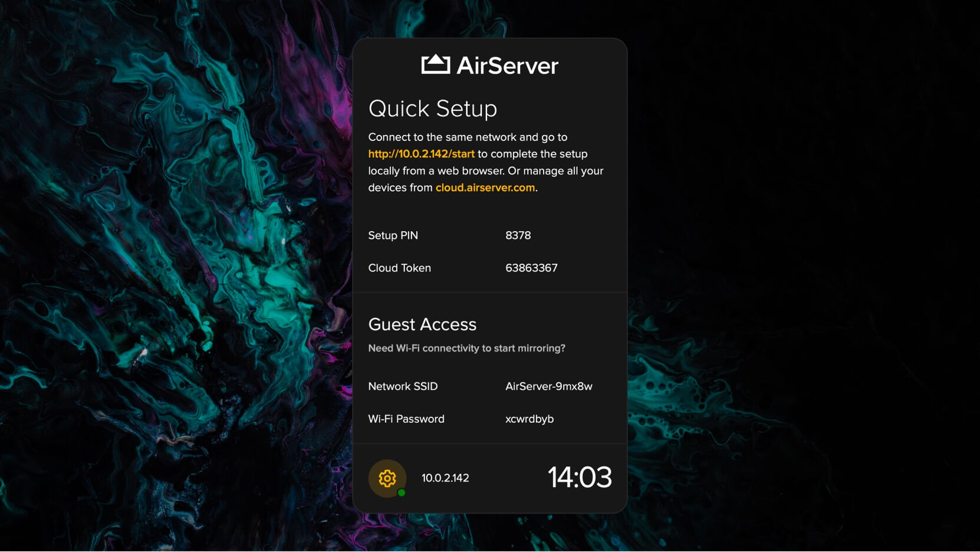Click the Quick Setup heading
The height and width of the screenshot is (552, 980).
433,109
